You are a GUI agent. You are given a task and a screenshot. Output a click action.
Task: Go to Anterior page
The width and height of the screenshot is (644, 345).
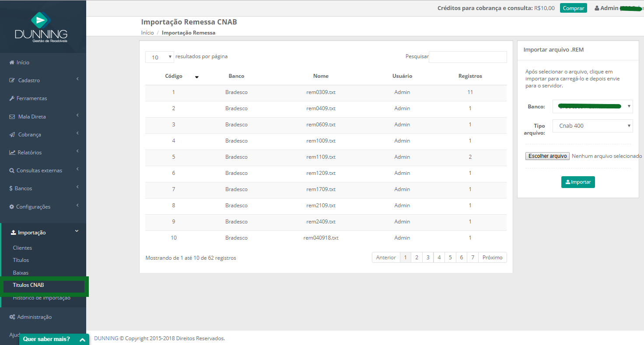pos(386,258)
